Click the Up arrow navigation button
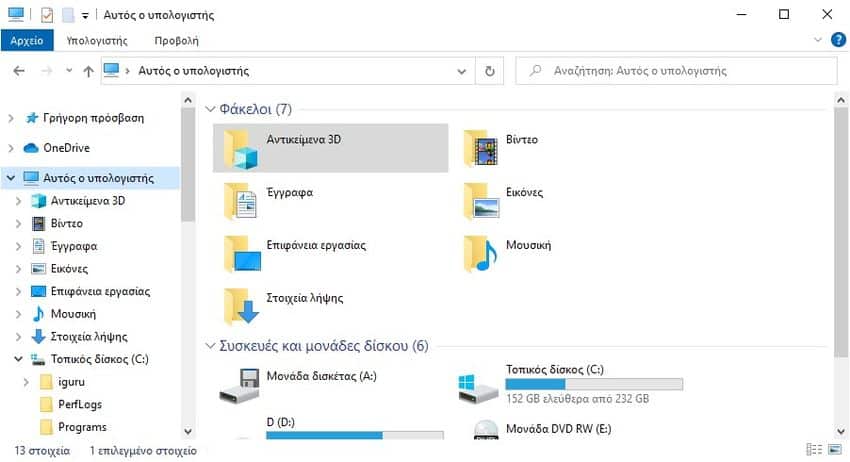850x462 pixels. click(x=88, y=71)
